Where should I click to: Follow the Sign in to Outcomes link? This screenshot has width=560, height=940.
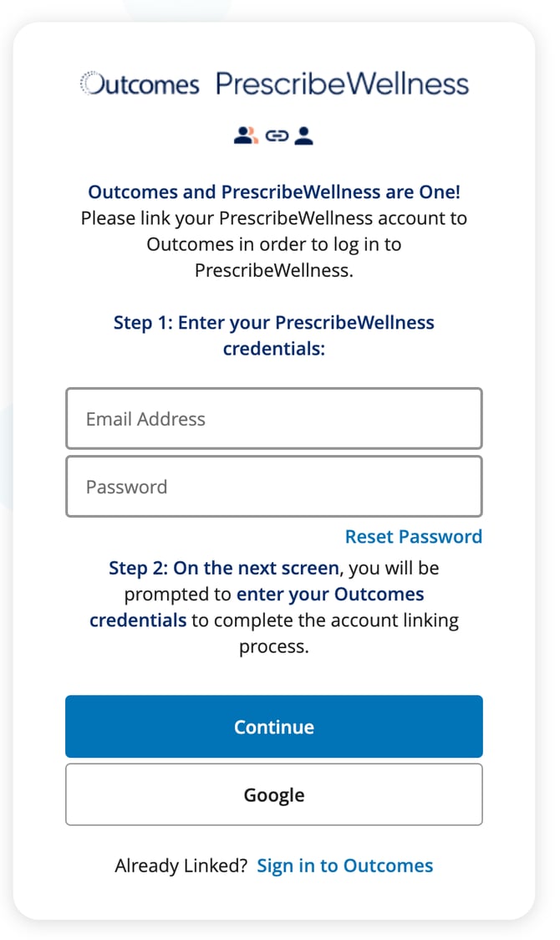(x=345, y=866)
